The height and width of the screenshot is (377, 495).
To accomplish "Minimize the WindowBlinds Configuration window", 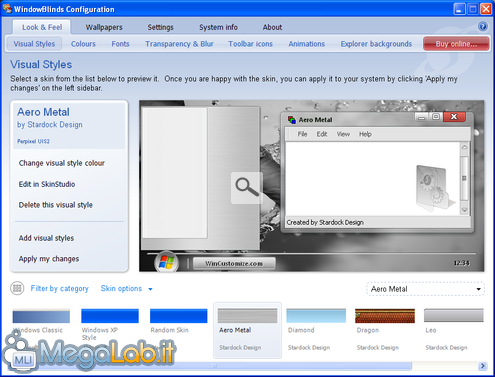I will tap(459, 9).
